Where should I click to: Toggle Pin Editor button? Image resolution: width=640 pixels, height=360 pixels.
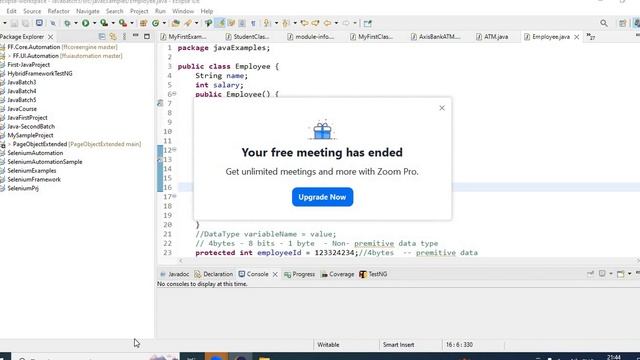point(367,23)
